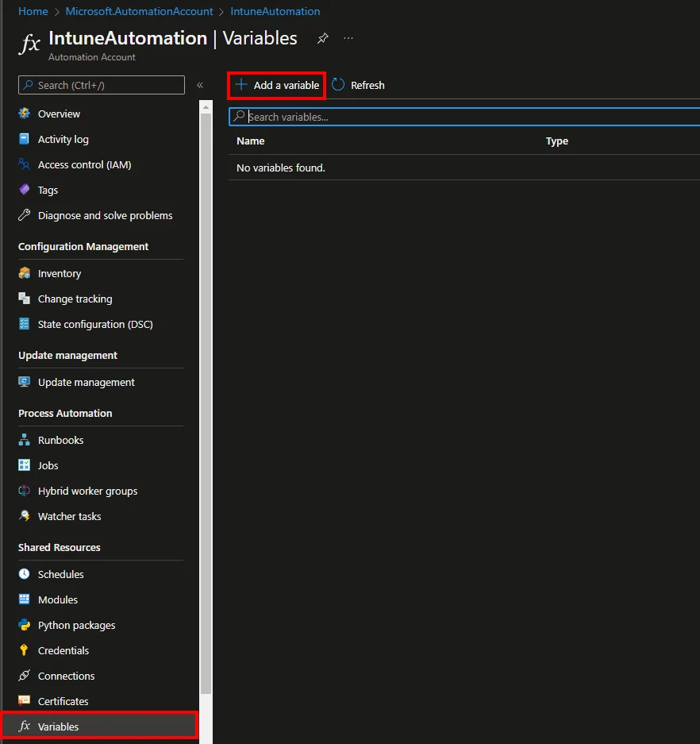Image resolution: width=700 pixels, height=744 pixels.
Task: Click the Activity log icon
Action: click(24, 138)
